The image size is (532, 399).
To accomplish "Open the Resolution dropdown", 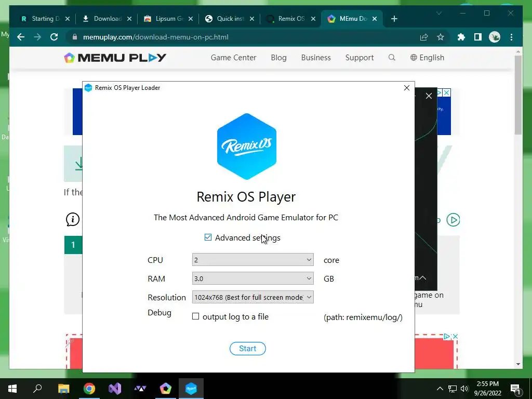I will click(253, 297).
